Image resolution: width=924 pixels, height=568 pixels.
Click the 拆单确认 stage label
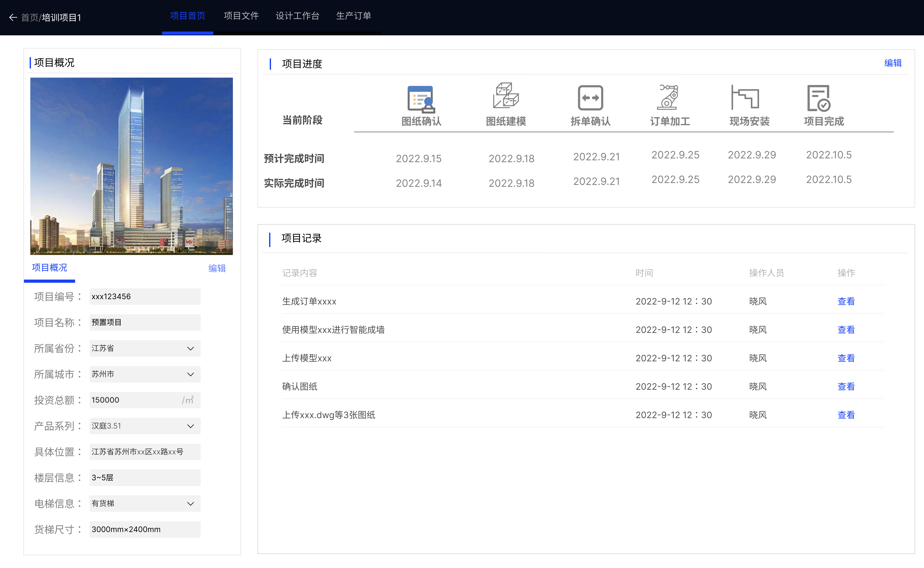point(590,121)
